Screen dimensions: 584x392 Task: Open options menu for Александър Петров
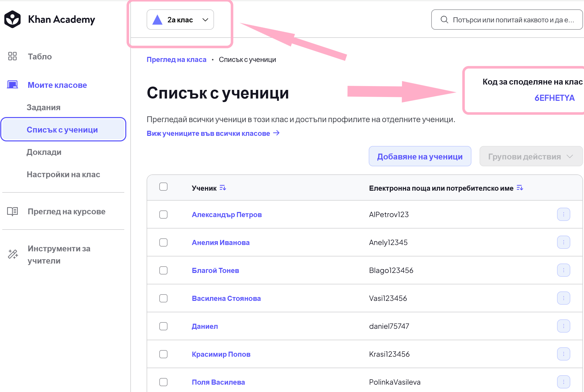click(563, 214)
